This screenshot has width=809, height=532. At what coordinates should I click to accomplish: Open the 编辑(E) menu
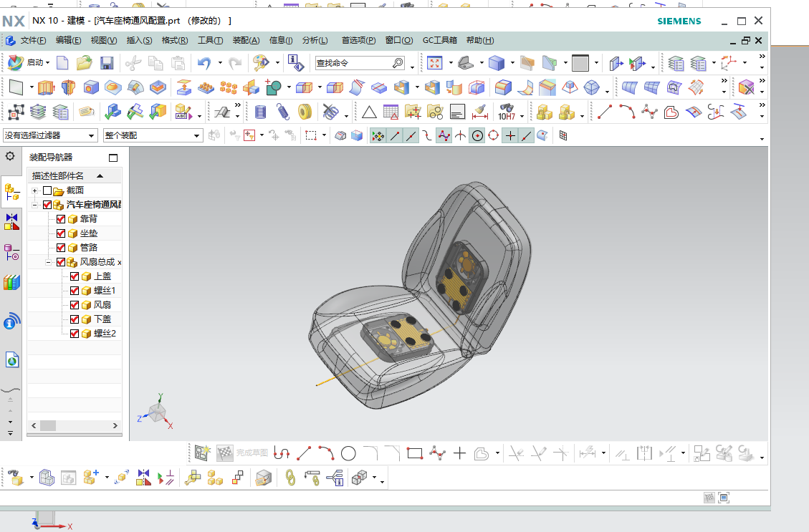(x=68, y=40)
